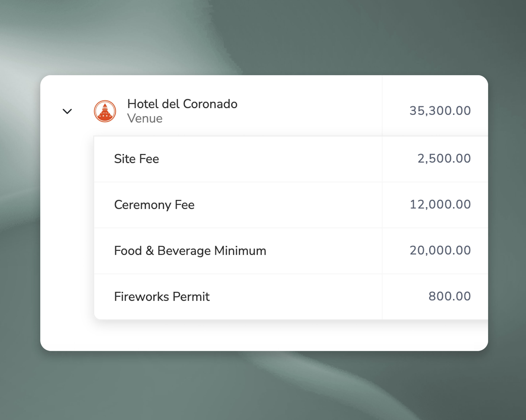Click the word Ceremony in the fee list

pyautogui.click(x=142, y=205)
